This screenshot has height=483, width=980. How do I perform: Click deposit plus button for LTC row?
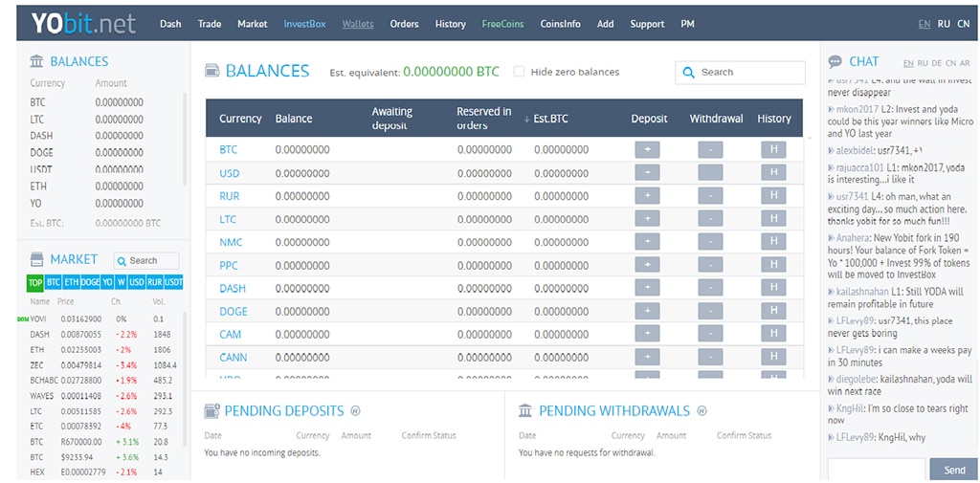click(x=647, y=219)
